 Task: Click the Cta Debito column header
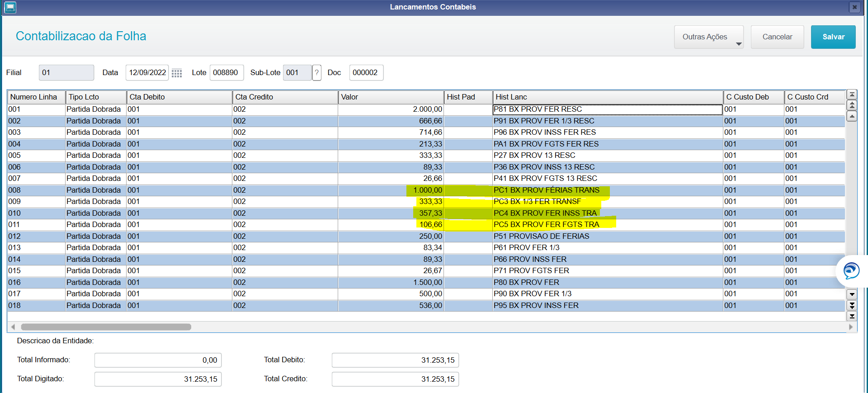pyautogui.click(x=179, y=97)
